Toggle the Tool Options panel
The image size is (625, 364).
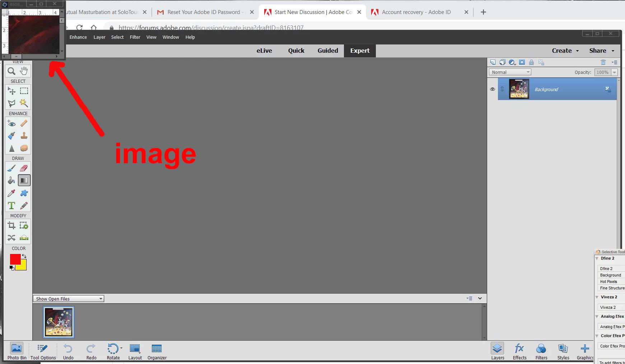click(43, 351)
